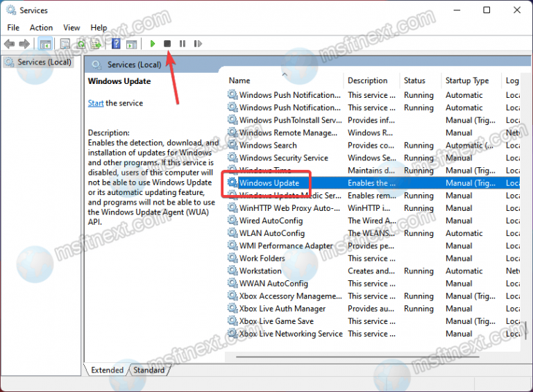Select the Work Folders service
The height and width of the screenshot is (392, 533).
373,259
